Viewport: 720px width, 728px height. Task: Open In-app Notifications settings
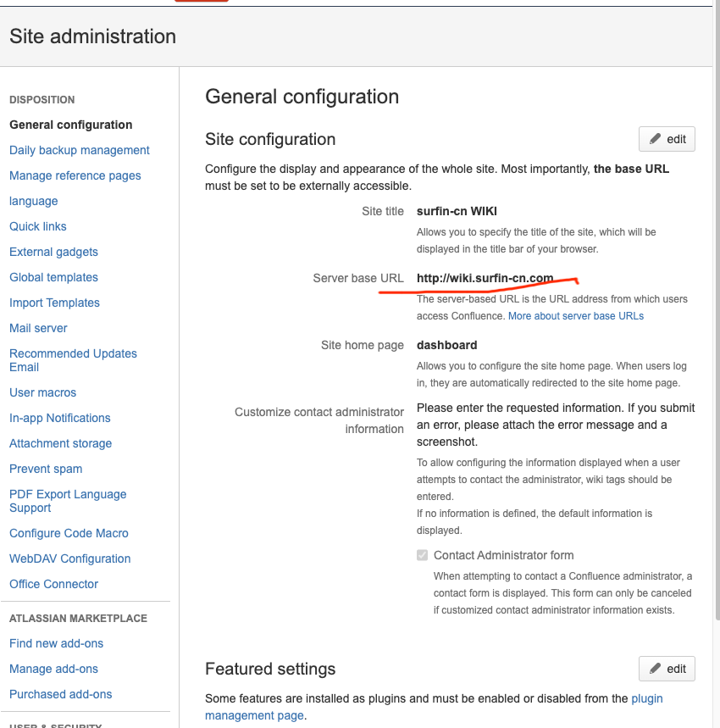tap(60, 418)
